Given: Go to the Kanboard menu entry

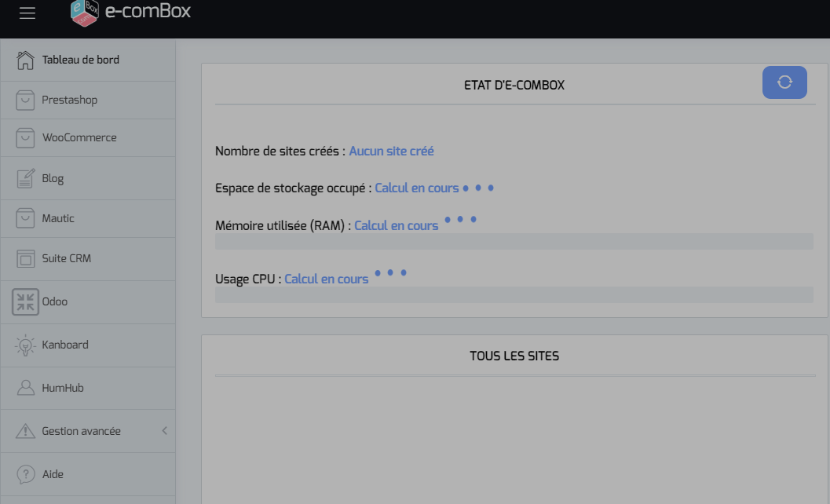Looking at the screenshot, I should 65,345.
